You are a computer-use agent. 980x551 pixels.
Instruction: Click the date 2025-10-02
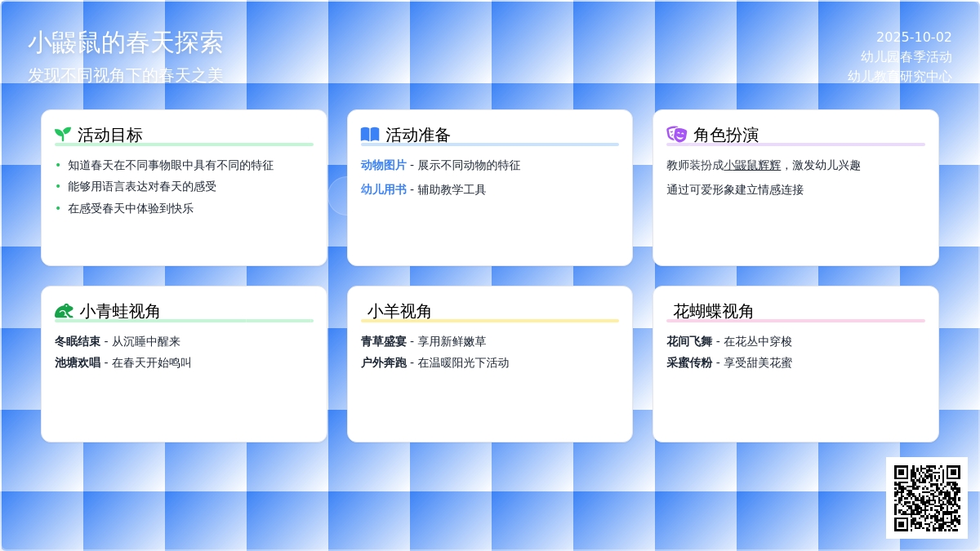tap(914, 38)
